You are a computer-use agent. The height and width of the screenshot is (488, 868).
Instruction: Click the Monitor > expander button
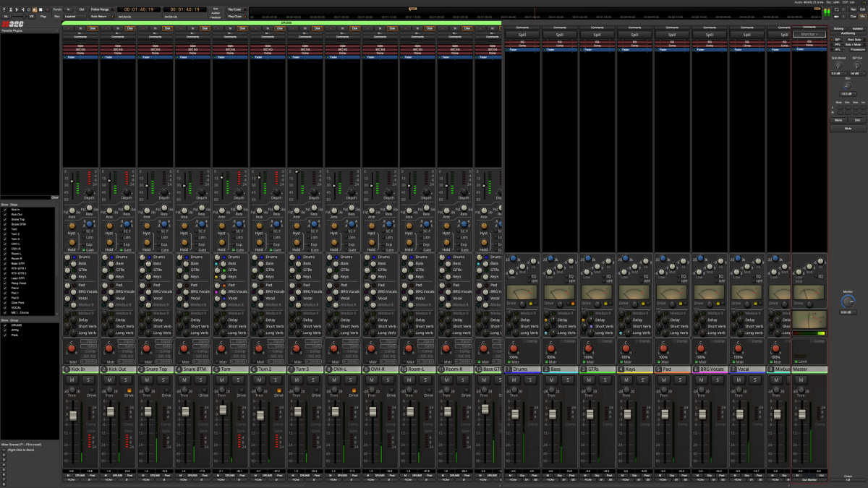[809, 34]
